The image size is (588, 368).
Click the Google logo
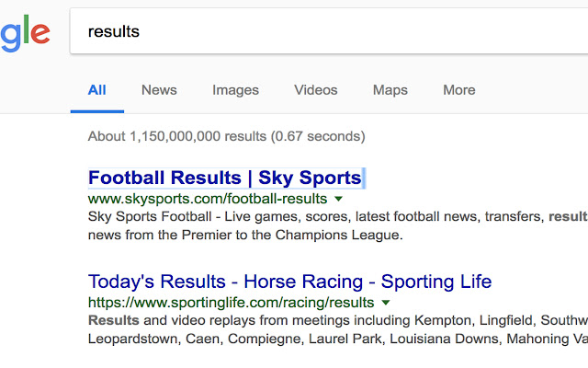click(x=23, y=35)
